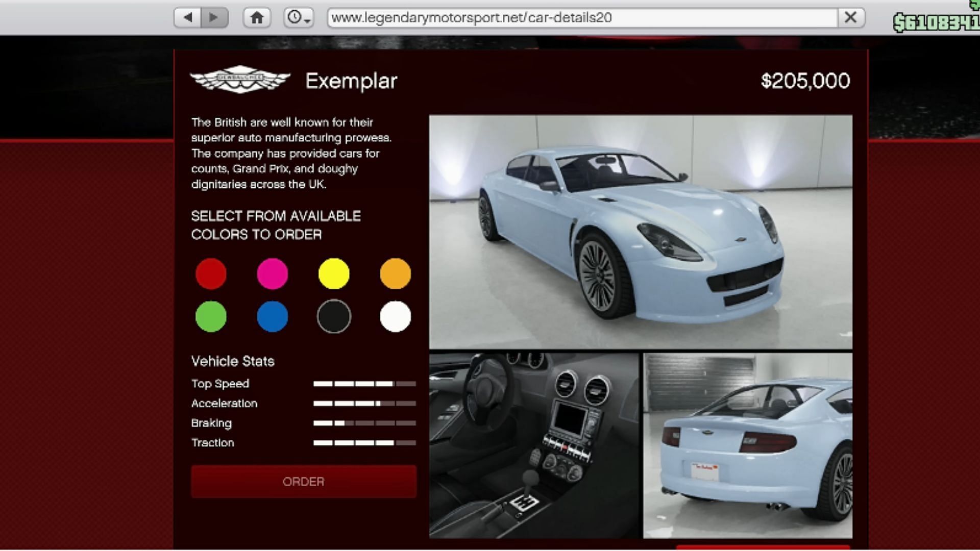
Task: Click the Acceleration stat bar
Action: pos(364,404)
